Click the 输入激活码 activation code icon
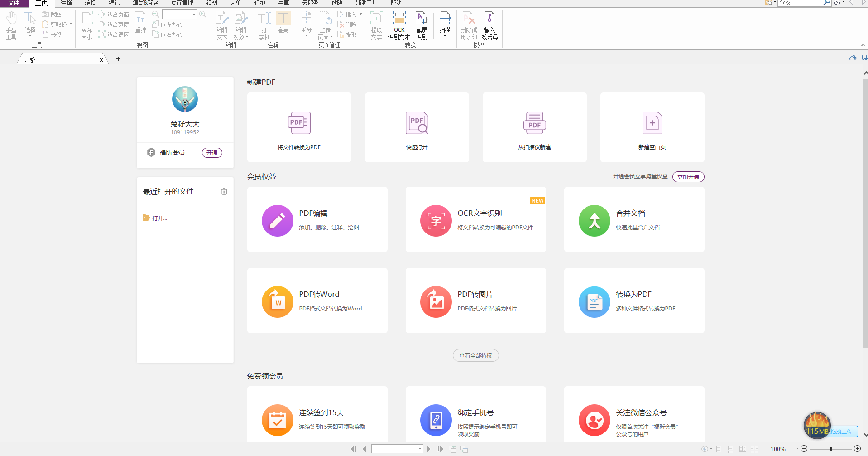The width and height of the screenshot is (868, 456). pos(489,26)
